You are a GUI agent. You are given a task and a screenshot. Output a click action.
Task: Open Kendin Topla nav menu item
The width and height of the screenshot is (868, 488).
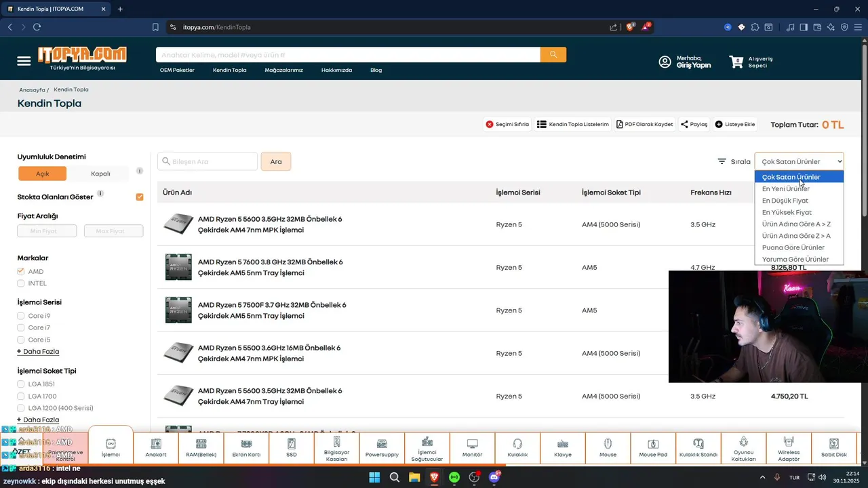(229, 70)
